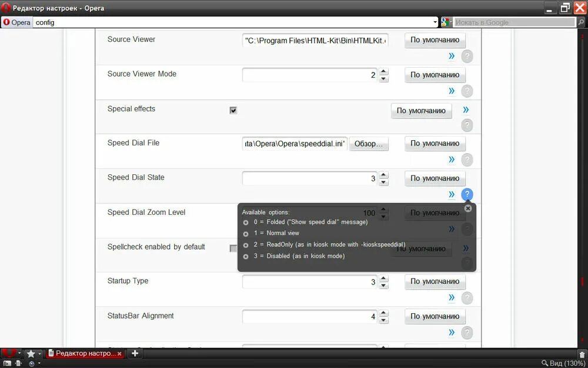Image resolution: width=588 pixels, height=368 pixels.
Task: Decrease Startup Type value with down arrow
Action: click(x=383, y=286)
